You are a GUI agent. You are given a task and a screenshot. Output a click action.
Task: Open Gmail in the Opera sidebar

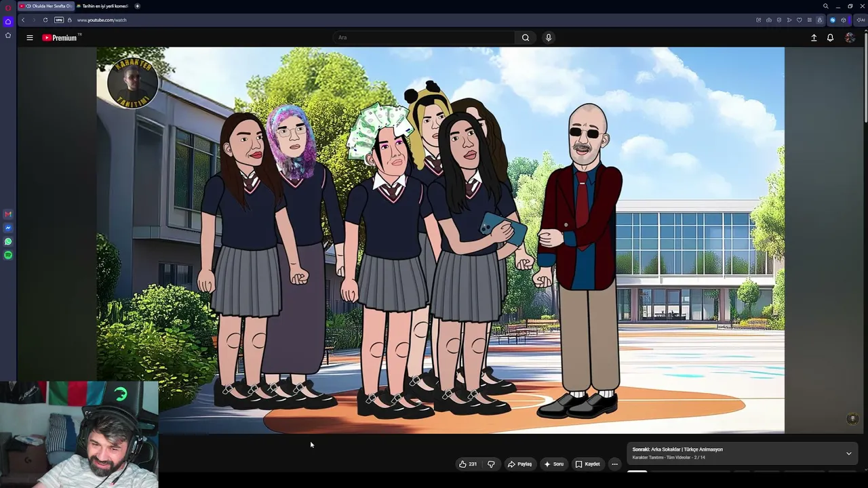pos(8,214)
